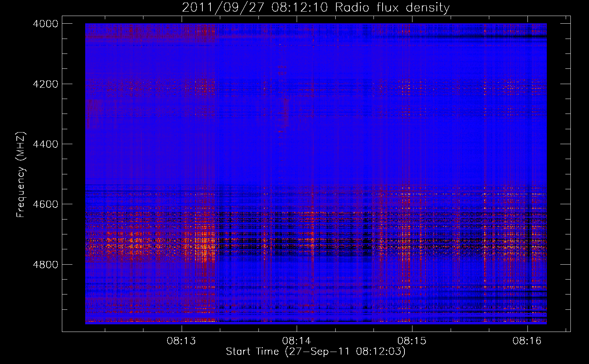Select the 4400 frequency tick label
The image size is (589, 364).
tap(46, 144)
